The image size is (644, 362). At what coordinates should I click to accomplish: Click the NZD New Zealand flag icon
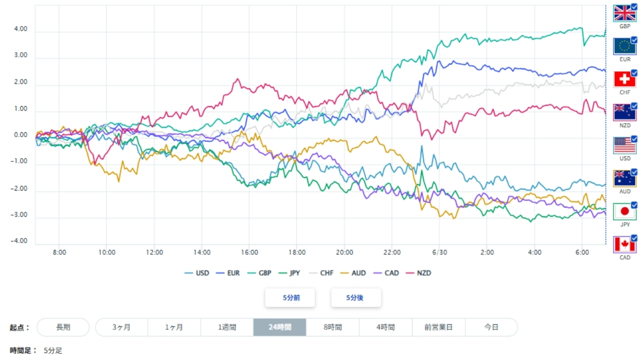[x=624, y=113]
